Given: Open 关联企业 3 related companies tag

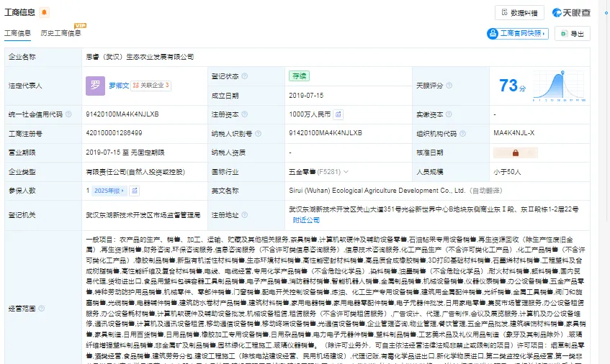Looking at the screenshot, I should pos(151,86).
